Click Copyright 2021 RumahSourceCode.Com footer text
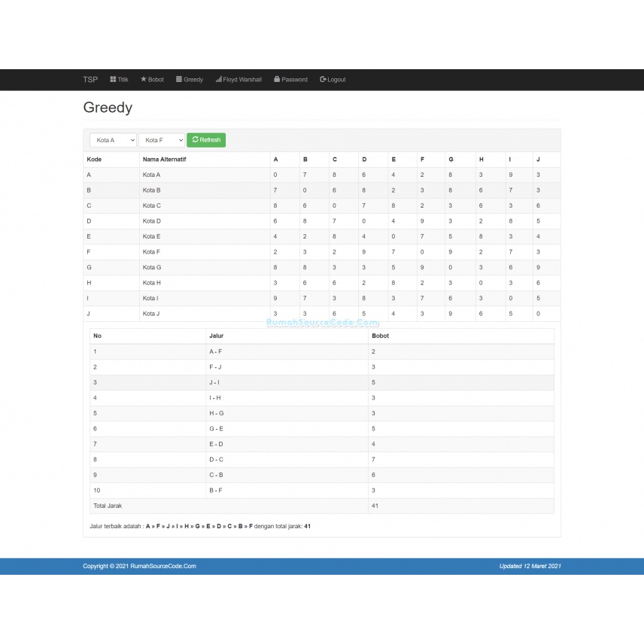Viewport: 644px width, 644px height. point(140,566)
